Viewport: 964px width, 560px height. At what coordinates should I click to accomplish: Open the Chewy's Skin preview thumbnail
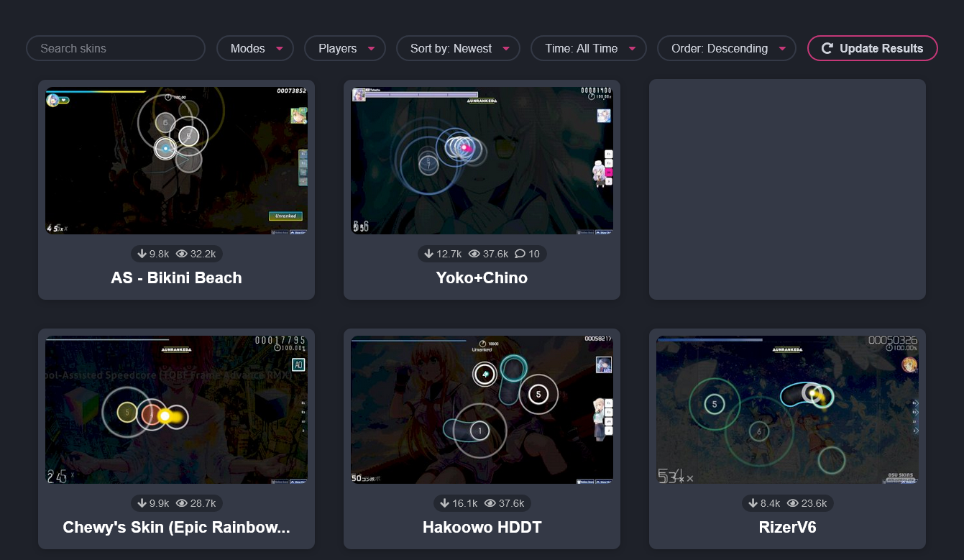click(176, 410)
